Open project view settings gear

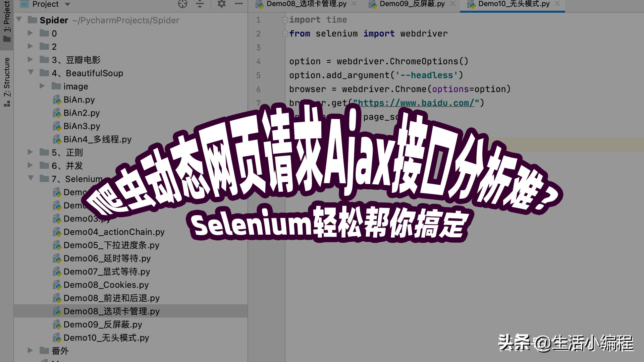(x=221, y=4)
